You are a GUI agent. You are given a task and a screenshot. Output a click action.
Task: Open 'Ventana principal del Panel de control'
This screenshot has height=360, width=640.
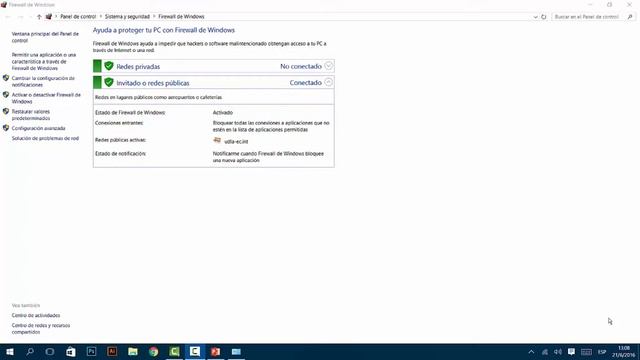click(45, 37)
